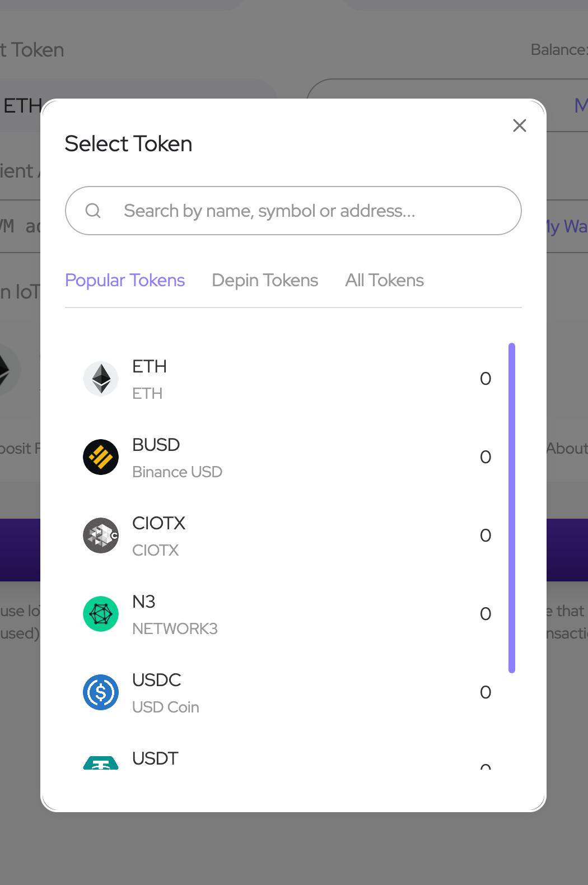The image size is (588, 885).
Task: Click the CIOTX gray cube icon
Action: tap(101, 535)
